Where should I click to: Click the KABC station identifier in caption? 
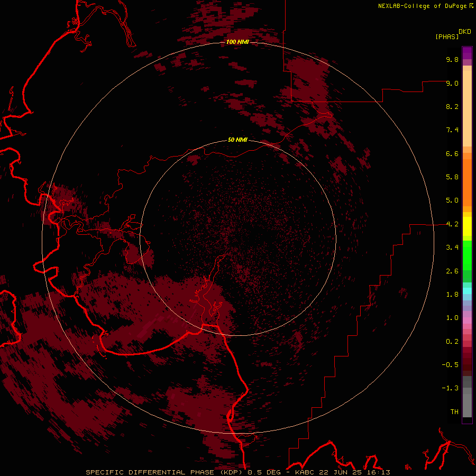305,472
